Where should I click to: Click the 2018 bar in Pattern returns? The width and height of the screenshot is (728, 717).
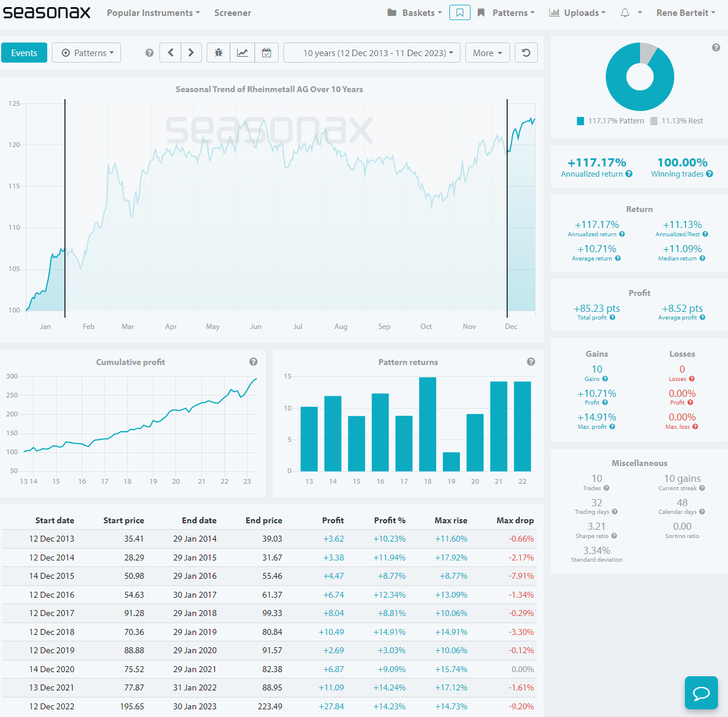click(x=427, y=423)
